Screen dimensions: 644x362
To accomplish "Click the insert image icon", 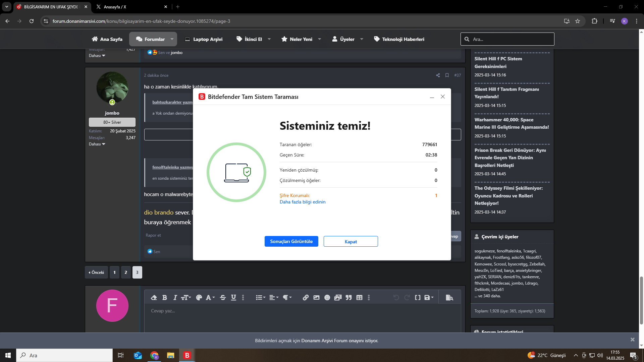I will pos(316,298).
